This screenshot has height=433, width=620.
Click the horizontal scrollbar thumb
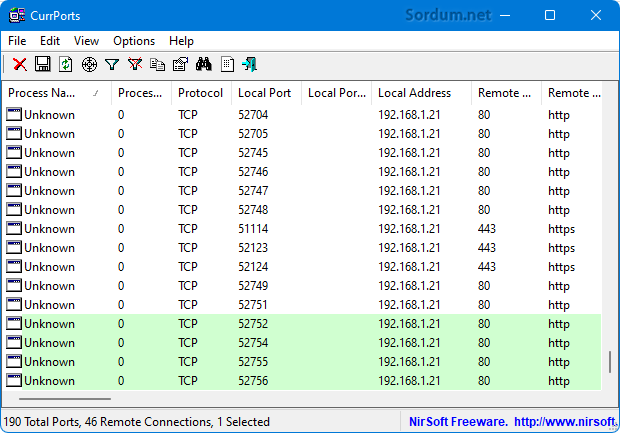coord(65,399)
